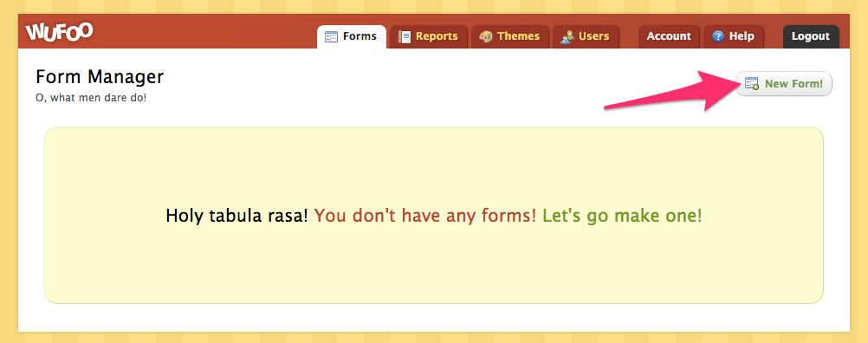Switch to the Reports tab
The width and height of the screenshot is (868, 343).
point(429,36)
